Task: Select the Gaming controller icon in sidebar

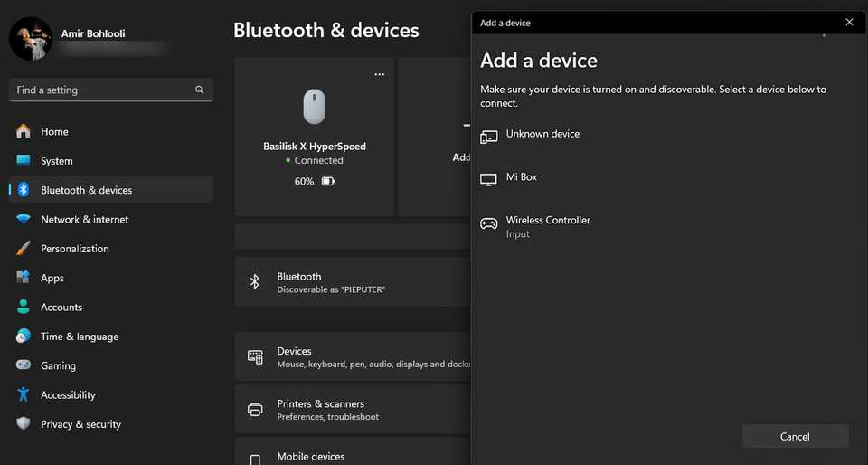Action: [24, 365]
